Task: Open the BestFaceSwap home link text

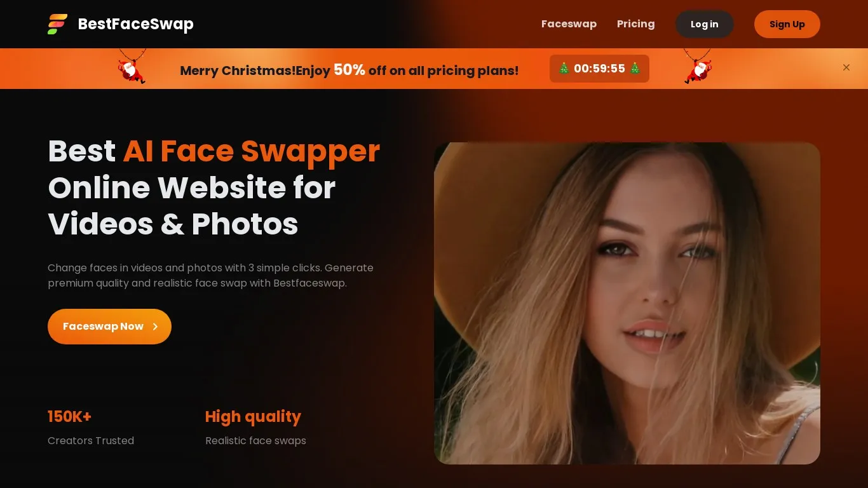Action: [135, 24]
